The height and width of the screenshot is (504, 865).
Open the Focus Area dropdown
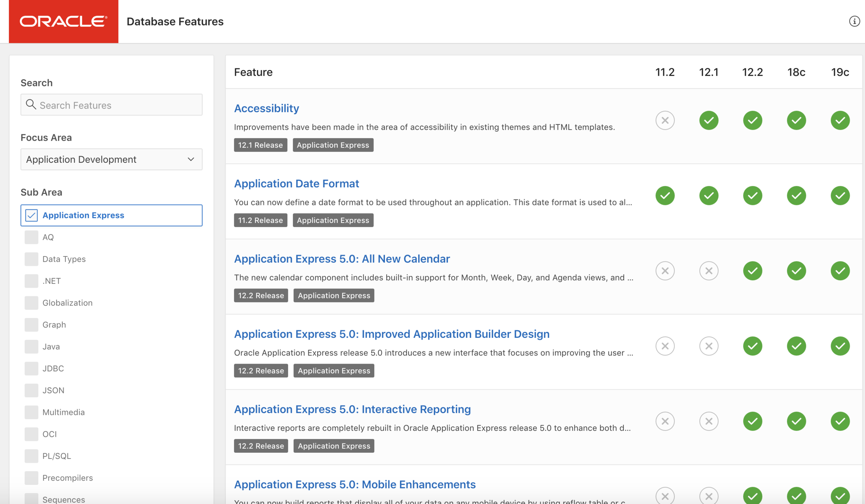pos(111,159)
